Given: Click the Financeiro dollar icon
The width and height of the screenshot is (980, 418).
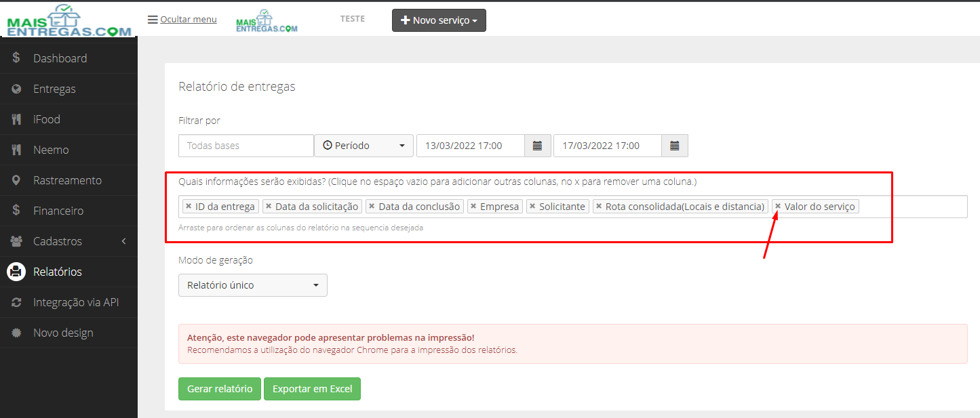Looking at the screenshot, I should pos(16,211).
